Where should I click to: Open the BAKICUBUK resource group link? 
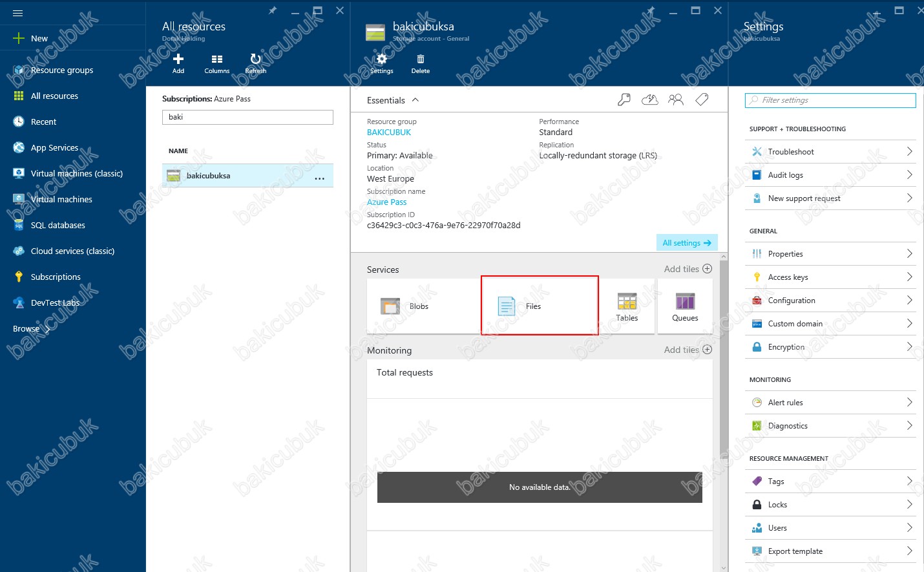(x=389, y=132)
